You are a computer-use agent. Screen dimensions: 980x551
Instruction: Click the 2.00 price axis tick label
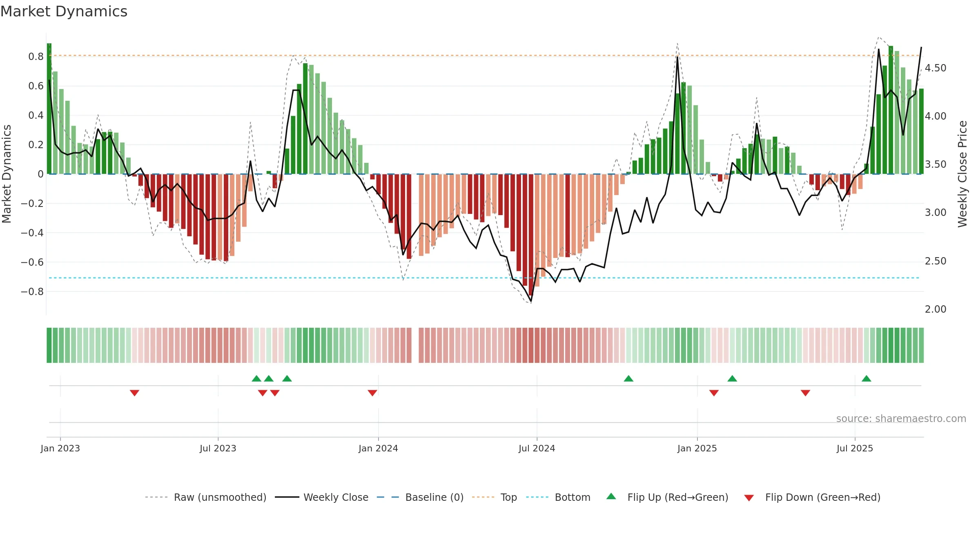(935, 309)
